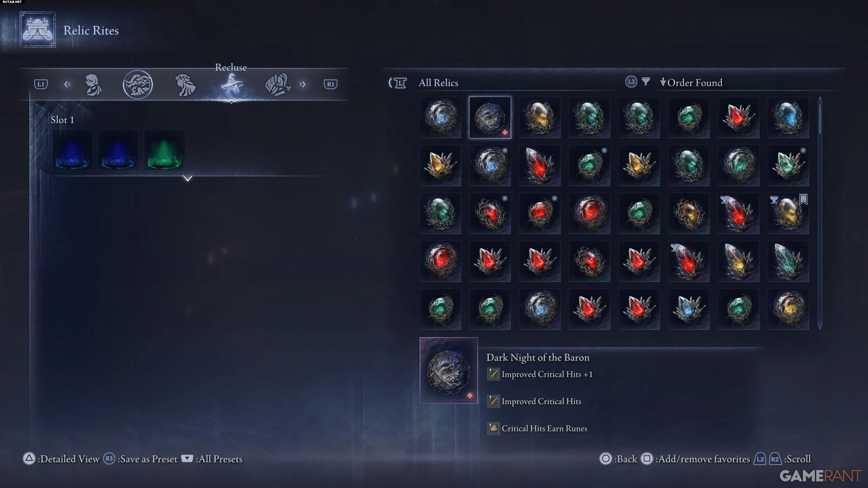
Task: Go to next characters with right double chevron
Action: (302, 84)
